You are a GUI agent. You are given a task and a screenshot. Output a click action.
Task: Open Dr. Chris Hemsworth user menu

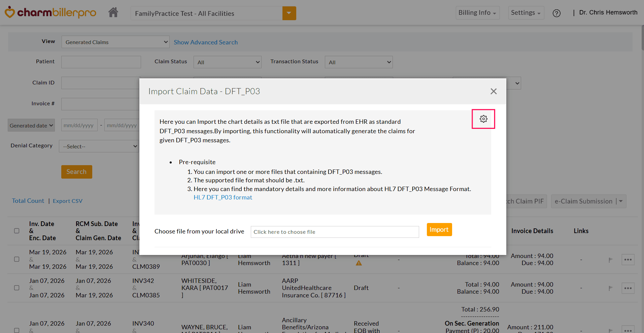[608, 12]
